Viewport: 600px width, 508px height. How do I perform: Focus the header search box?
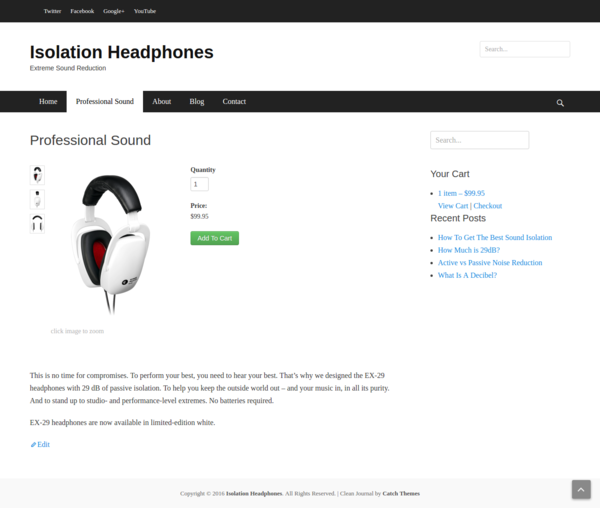(525, 49)
